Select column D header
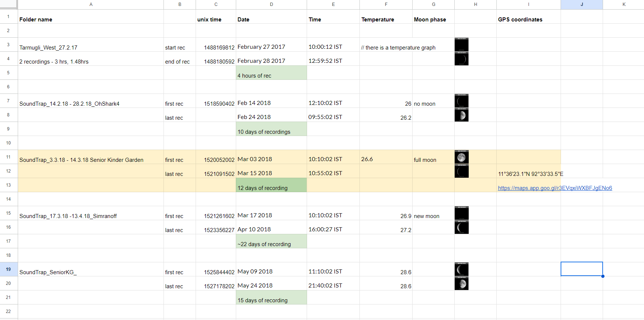This screenshot has width=644, height=320. tap(271, 4)
